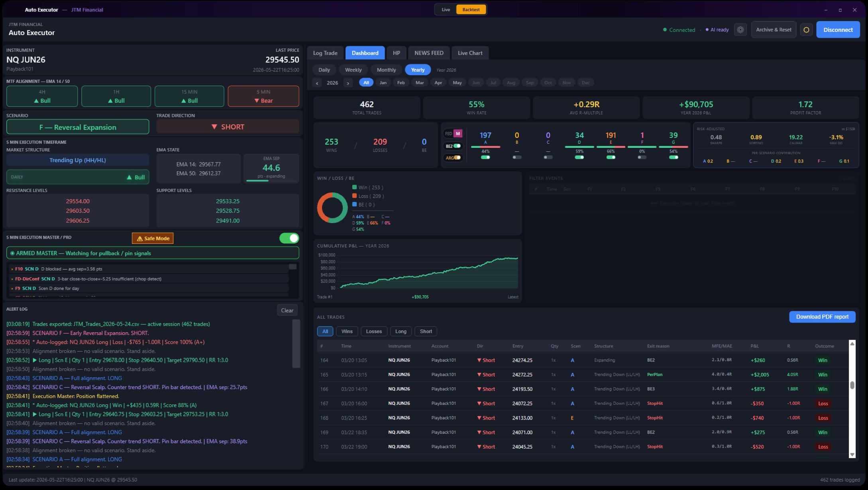Disable scenario G toggle under 54%

tap(674, 157)
